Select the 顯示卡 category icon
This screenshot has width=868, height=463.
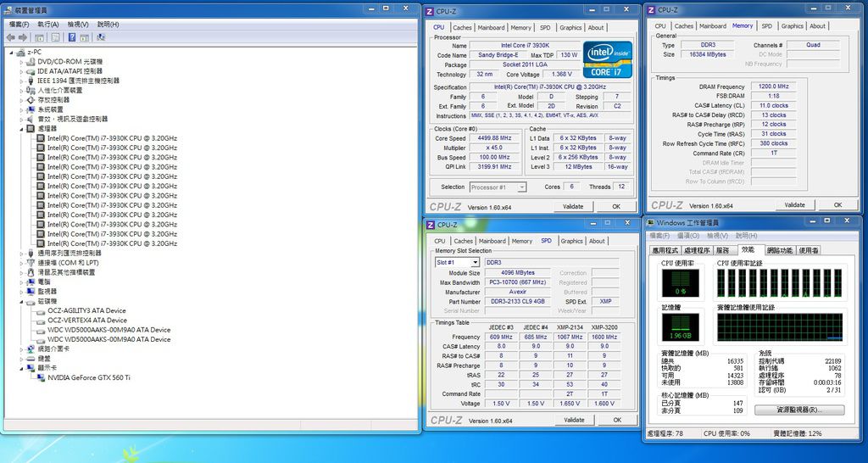31,368
